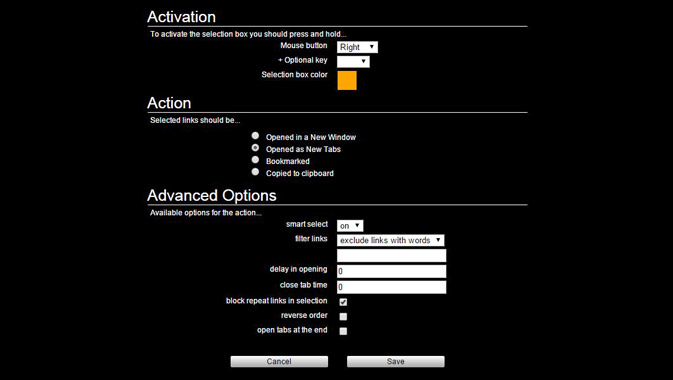Click the Cancel button

[279, 362]
